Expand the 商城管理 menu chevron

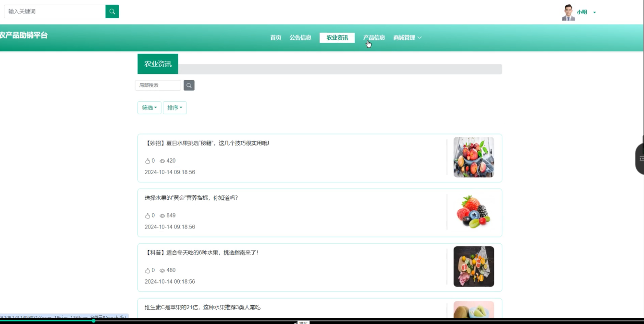click(420, 38)
